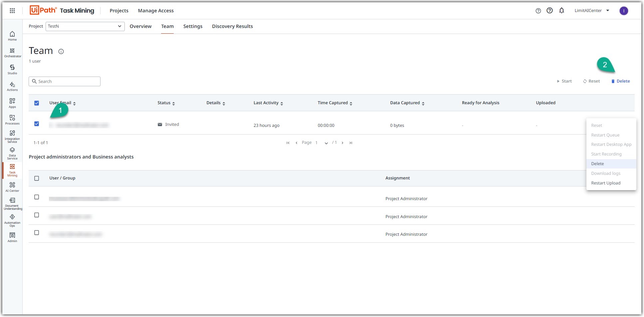Expand the TestN project dropdown
Viewport: 644px width, 317px height.
click(85, 26)
